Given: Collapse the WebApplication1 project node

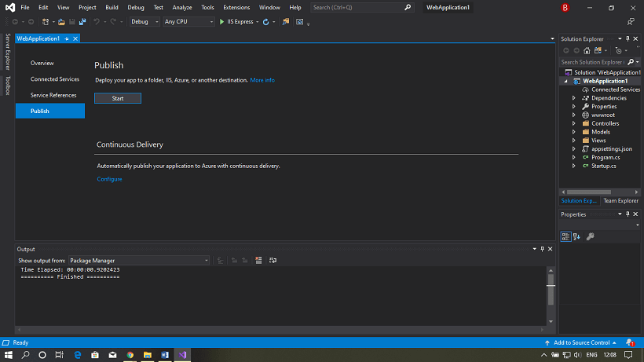Looking at the screenshot, I should click(566, 81).
